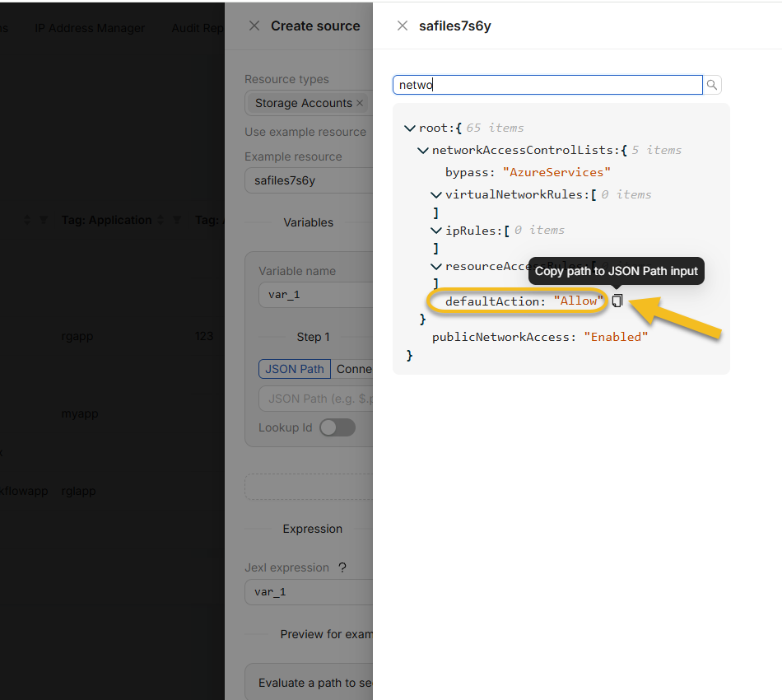Click the rglapp table cell
Viewport: 782px width, 700px height.
[x=78, y=491]
